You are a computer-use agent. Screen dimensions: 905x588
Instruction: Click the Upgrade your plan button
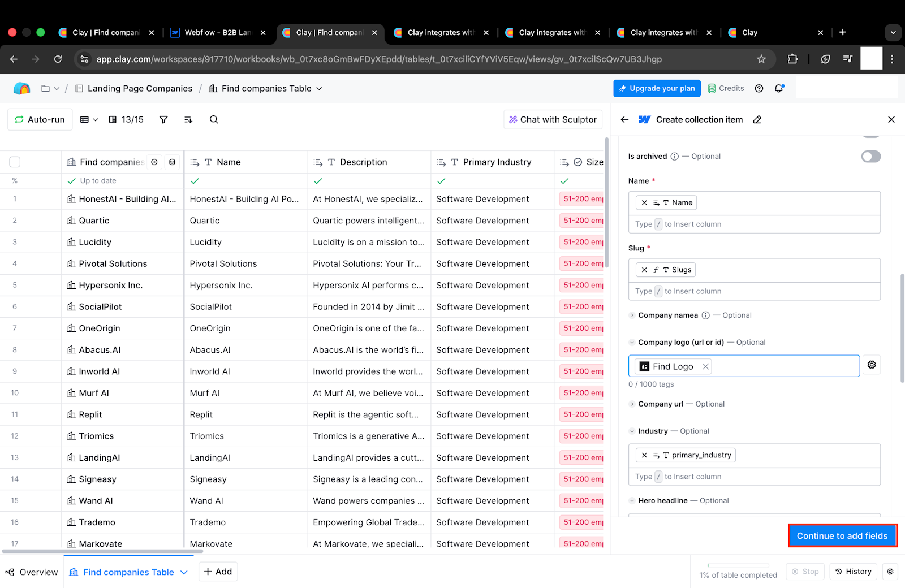click(657, 88)
